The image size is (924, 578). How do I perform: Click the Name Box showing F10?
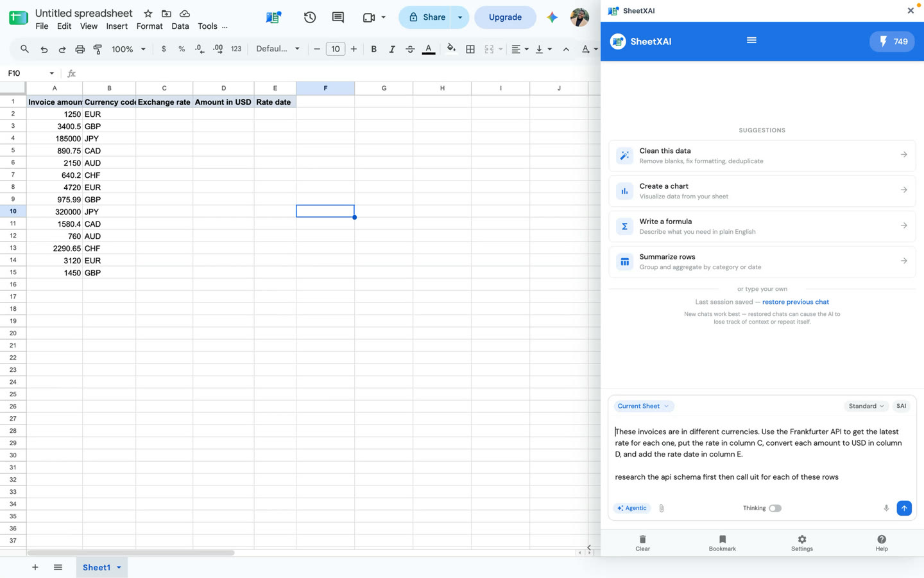click(x=30, y=73)
